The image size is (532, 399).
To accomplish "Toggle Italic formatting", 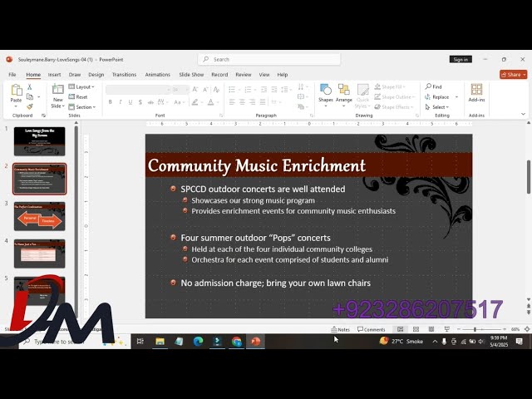I will [120, 101].
